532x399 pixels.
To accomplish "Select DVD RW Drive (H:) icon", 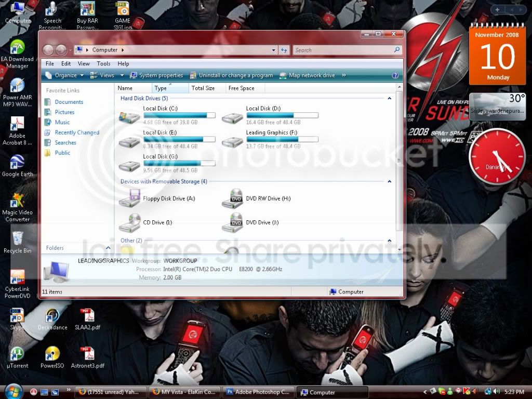I will pyautogui.click(x=232, y=198).
